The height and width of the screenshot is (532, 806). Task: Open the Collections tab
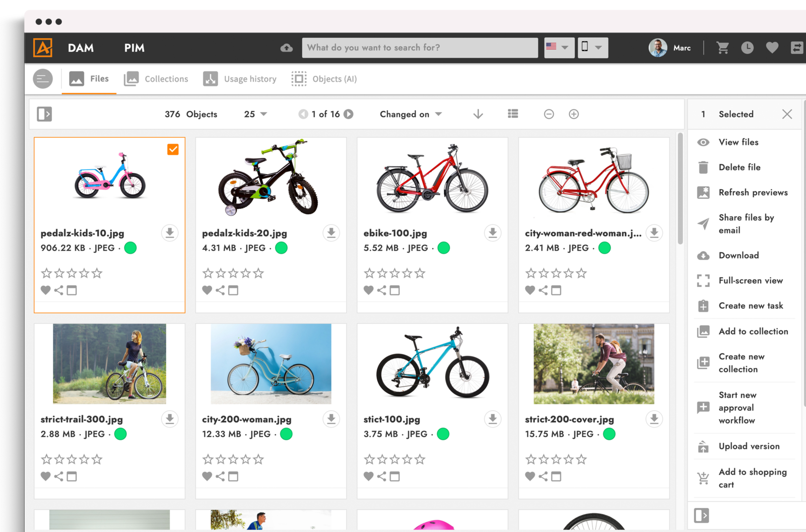[156, 79]
